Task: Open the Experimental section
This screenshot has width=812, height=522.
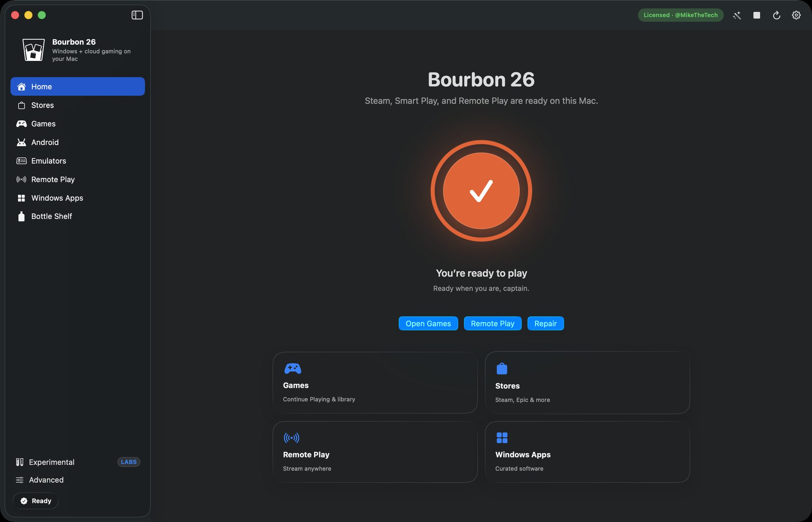Action: point(52,462)
